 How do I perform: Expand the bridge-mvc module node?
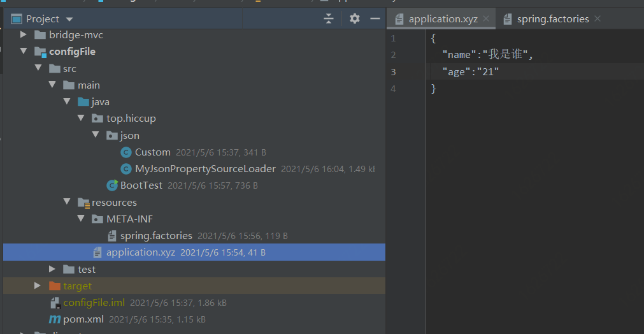[x=24, y=34]
